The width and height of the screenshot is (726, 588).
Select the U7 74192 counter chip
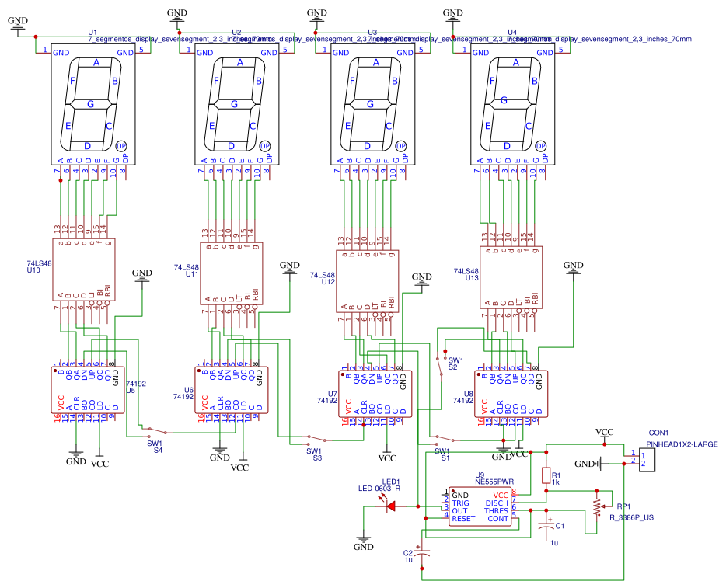[x=375, y=394]
